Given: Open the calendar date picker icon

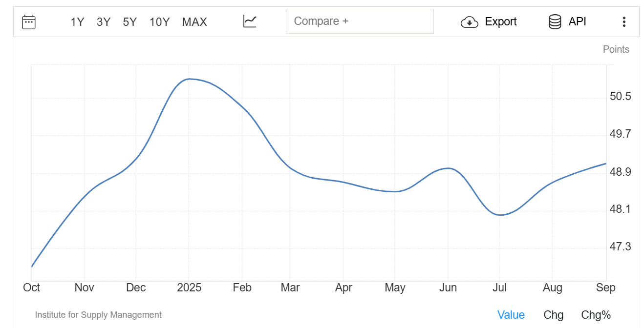Looking at the screenshot, I should pos(29,22).
